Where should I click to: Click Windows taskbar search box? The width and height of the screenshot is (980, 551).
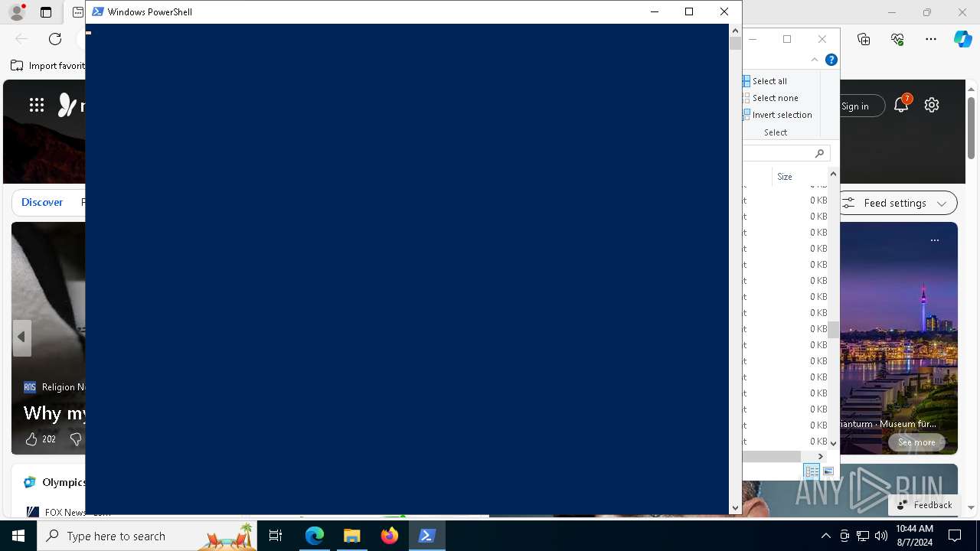[147, 536]
